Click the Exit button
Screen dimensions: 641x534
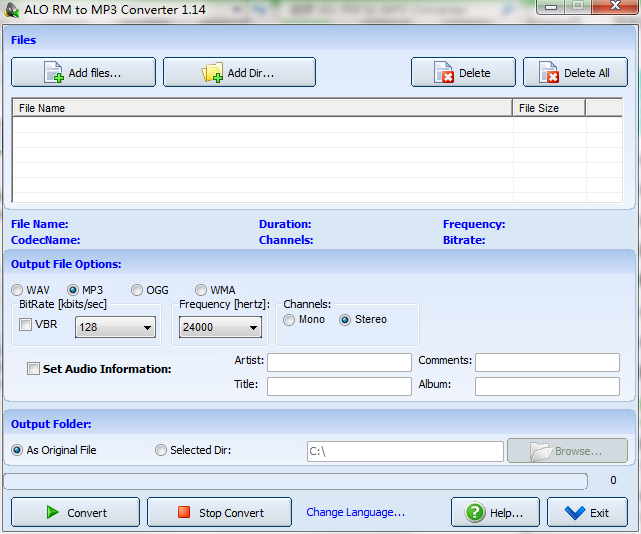click(x=587, y=512)
